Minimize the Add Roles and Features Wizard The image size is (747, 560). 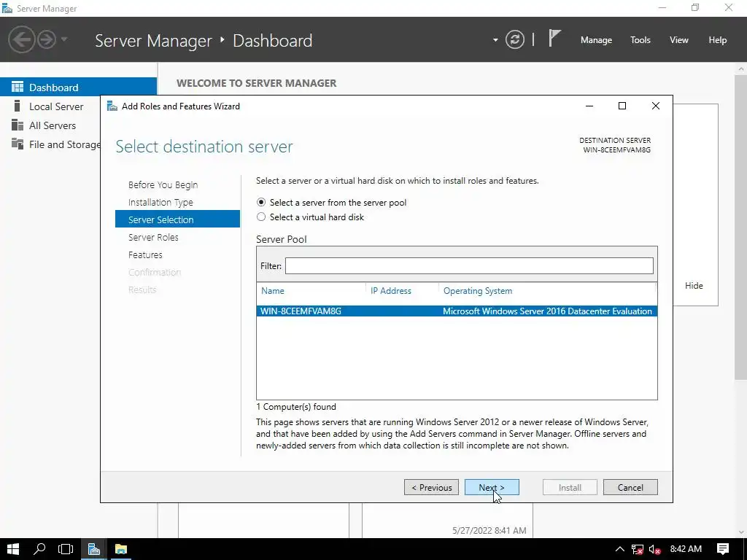[x=589, y=106]
